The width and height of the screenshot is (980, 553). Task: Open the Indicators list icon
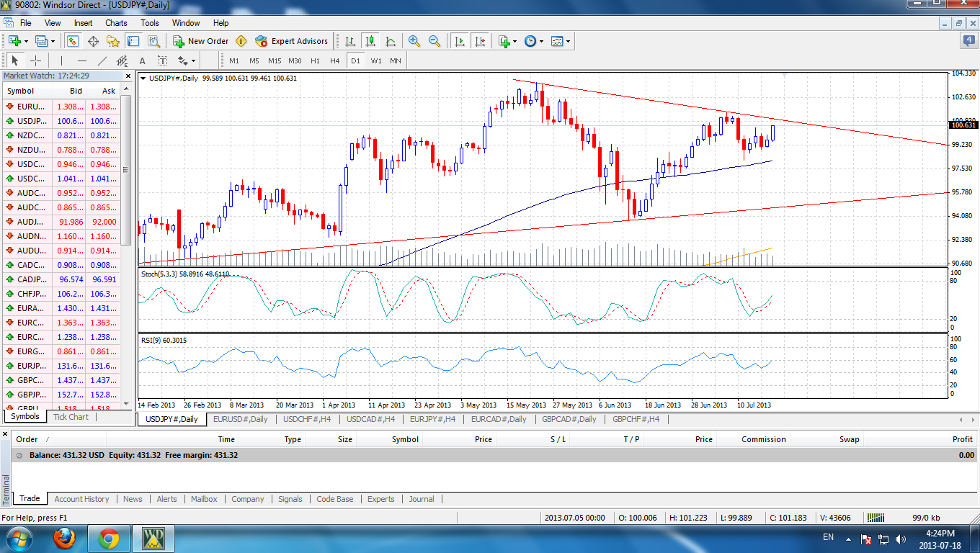504,41
